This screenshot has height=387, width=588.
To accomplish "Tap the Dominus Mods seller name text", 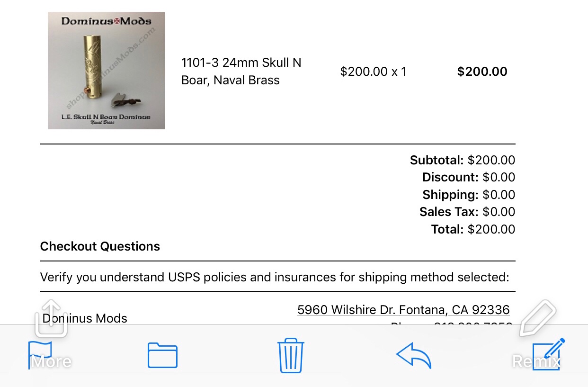I will [85, 318].
